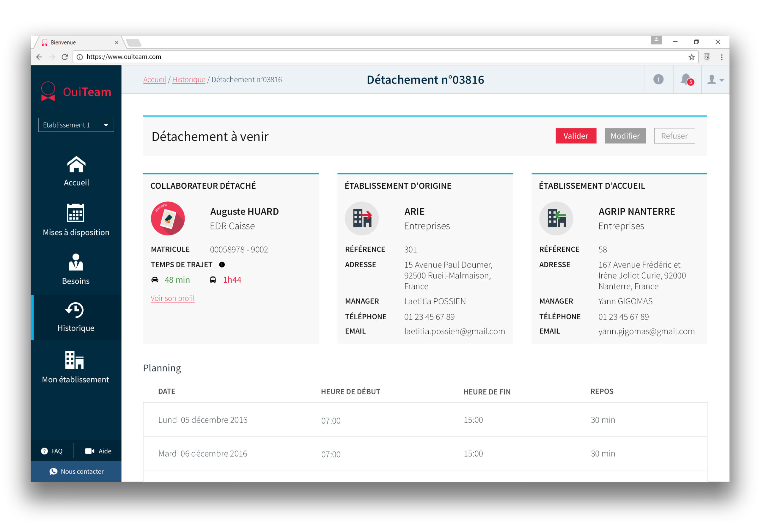Click the Valider button
The height and width of the screenshot is (532, 761).
click(x=576, y=136)
